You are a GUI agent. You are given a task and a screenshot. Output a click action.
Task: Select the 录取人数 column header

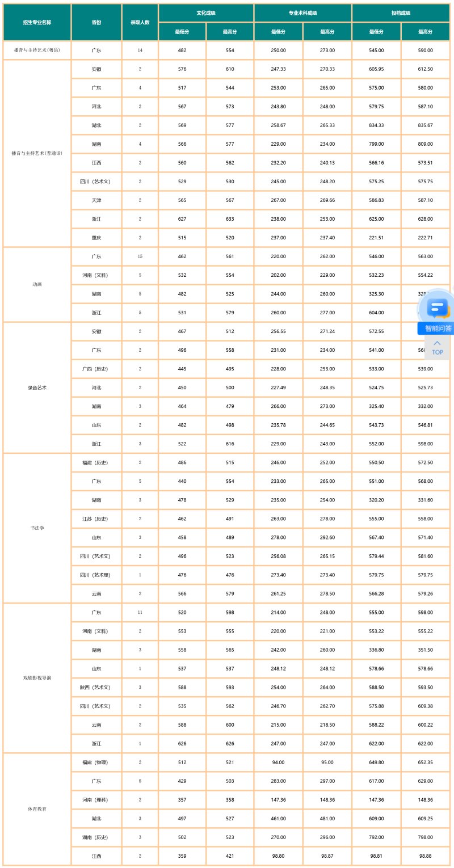(140, 22)
